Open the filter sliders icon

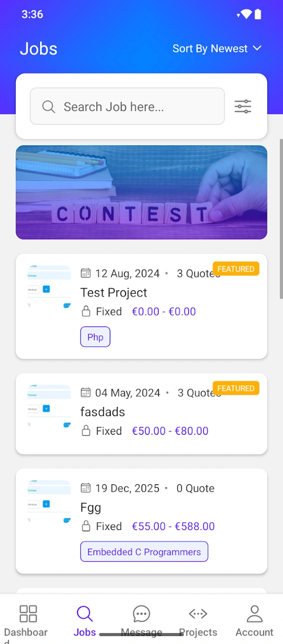tap(243, 106)
